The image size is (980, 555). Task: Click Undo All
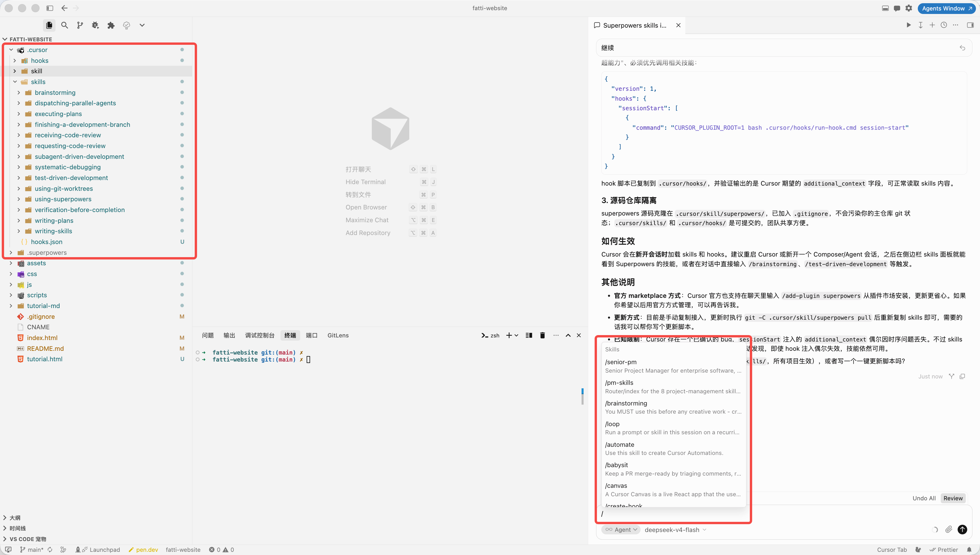(x=924, y=498)
